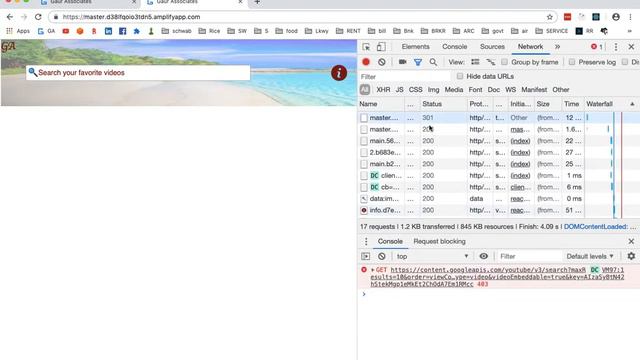Open the info.d7e request row
The image size is (640, 360).
pos(499,210)
